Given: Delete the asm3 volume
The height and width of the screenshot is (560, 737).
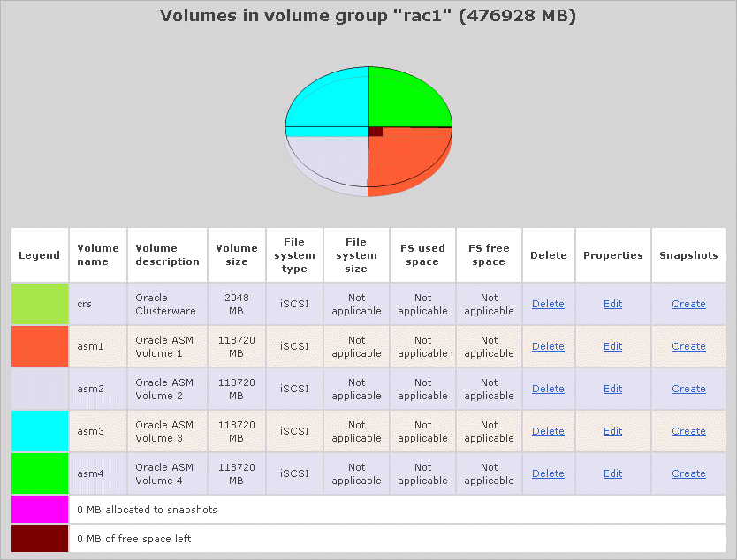Looking at the screenshot, I should click(x=548, y=431).
